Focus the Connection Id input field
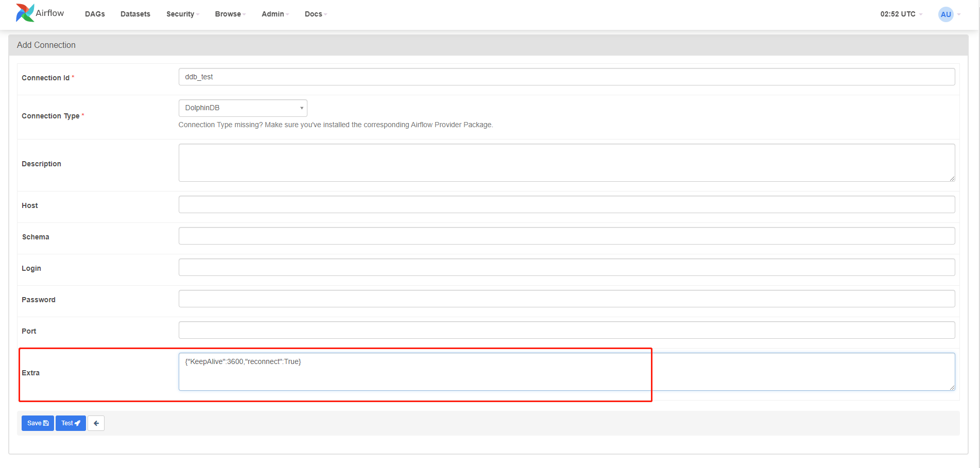 [566, 77]
